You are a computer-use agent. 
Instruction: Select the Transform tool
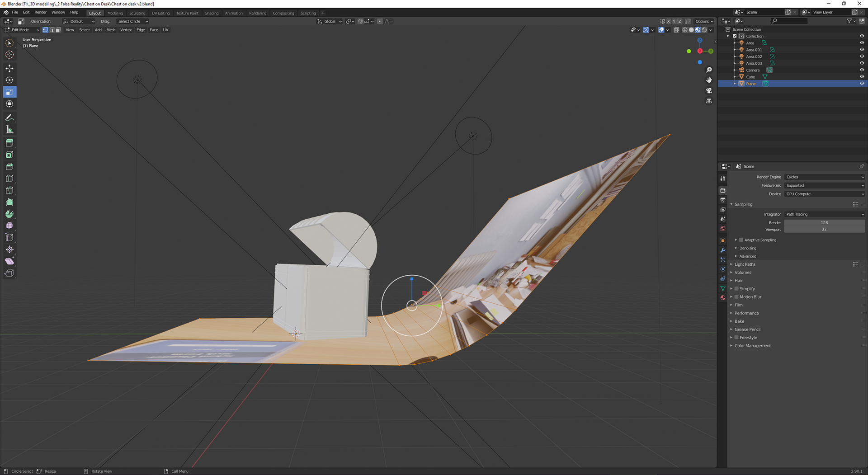pos(9,104)
